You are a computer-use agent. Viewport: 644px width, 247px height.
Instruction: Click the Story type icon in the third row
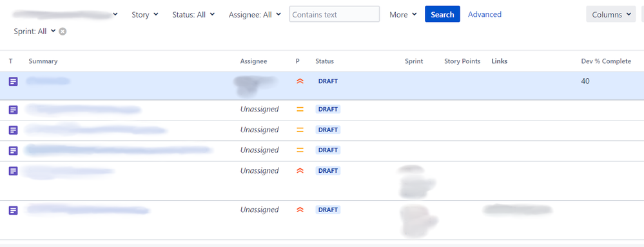(14, 130)
